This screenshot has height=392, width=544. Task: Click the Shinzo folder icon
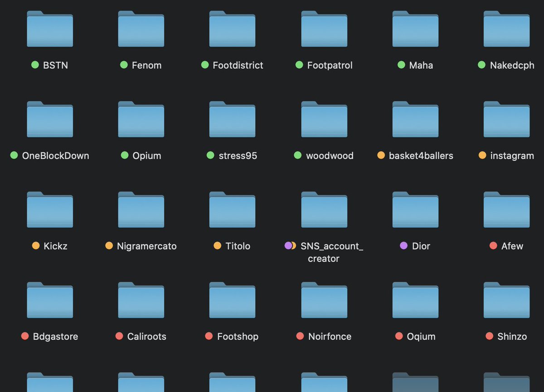coord(506,300)
